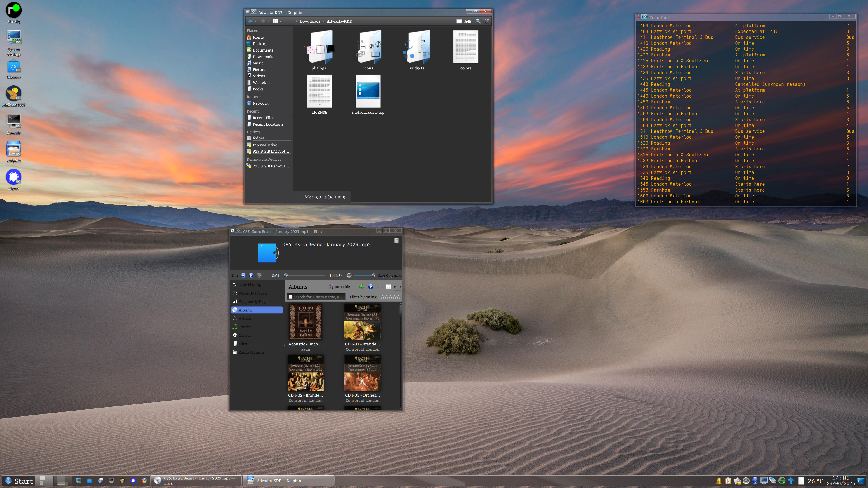Click the album search field in Elisa
This screenshot has height=488, width=868.
pos(316,297)
